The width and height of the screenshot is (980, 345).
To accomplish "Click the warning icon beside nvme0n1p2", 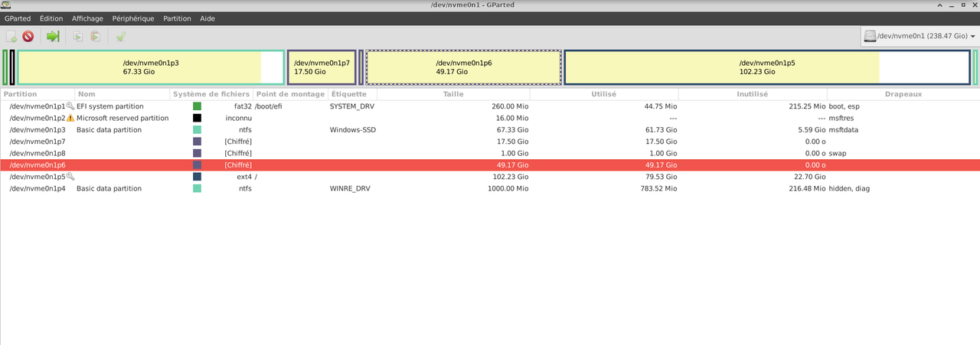I will pyautogui.click(x=70, y=118).
